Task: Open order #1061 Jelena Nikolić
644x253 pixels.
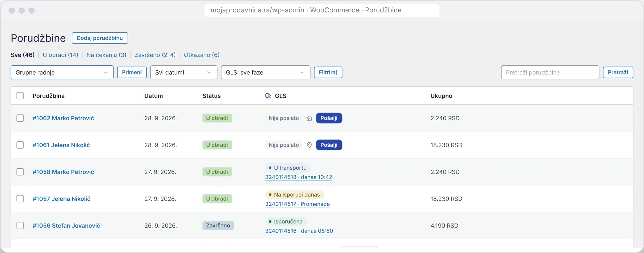Action: [x=61, y=145]
